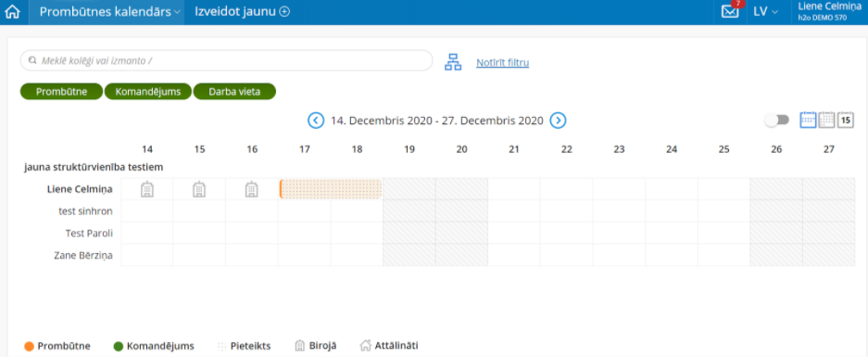Click the Komandējums green legend entry
The width and height of the screenshot is (868, 357).
coord(154,346)
